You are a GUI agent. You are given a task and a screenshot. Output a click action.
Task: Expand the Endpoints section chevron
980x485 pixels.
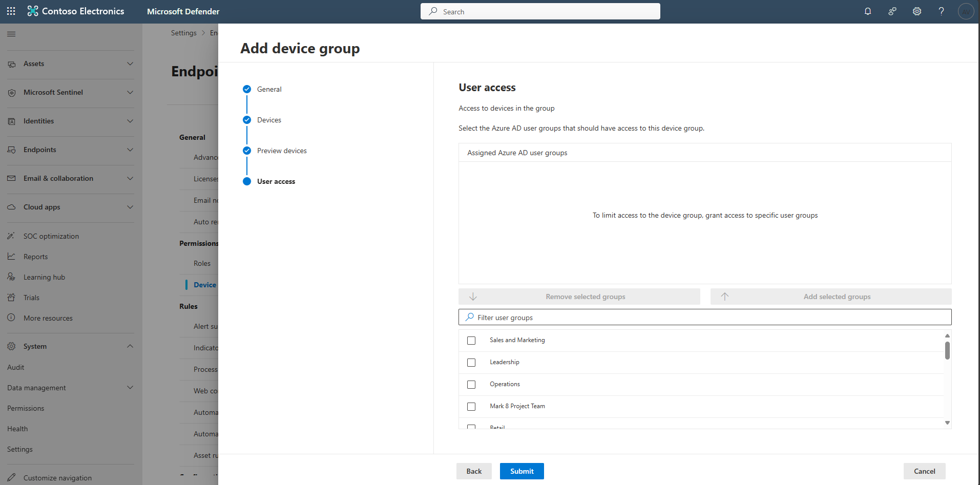click(130, 150)
